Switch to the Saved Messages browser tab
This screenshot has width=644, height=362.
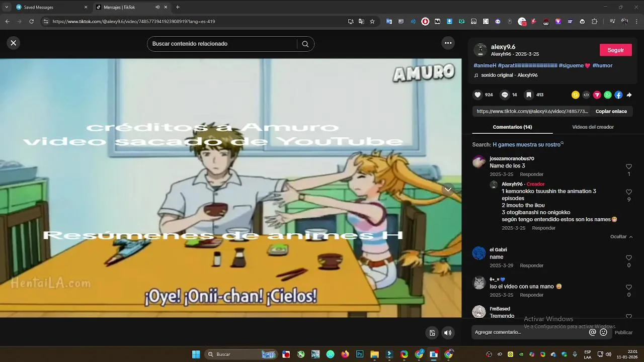52,7
